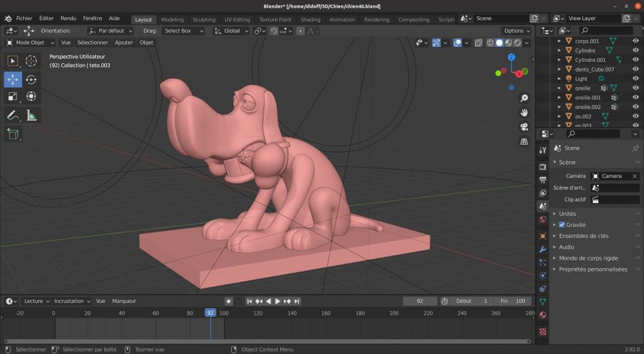Open Material properties sphere icon
Viewport: 644px width, 354px height.
coord(542,315)
